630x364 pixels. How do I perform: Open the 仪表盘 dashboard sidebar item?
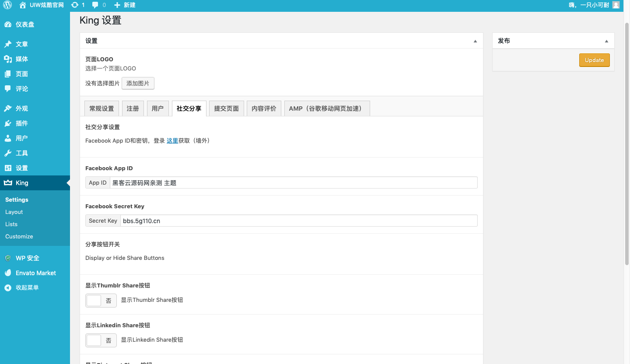pyautogui.click(x=25, y=24)
